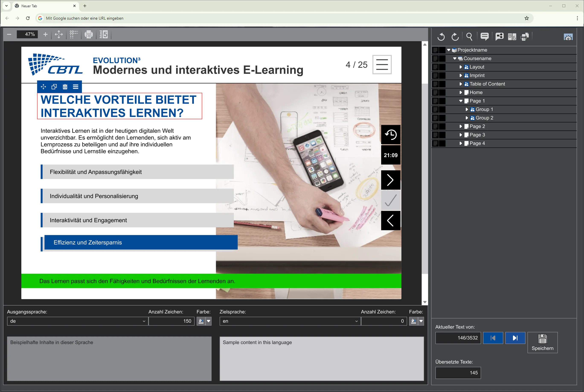Click 'Effizienz und Zeitersparnis' blue item
584x392 pixels.
click(x=141, y=242)
